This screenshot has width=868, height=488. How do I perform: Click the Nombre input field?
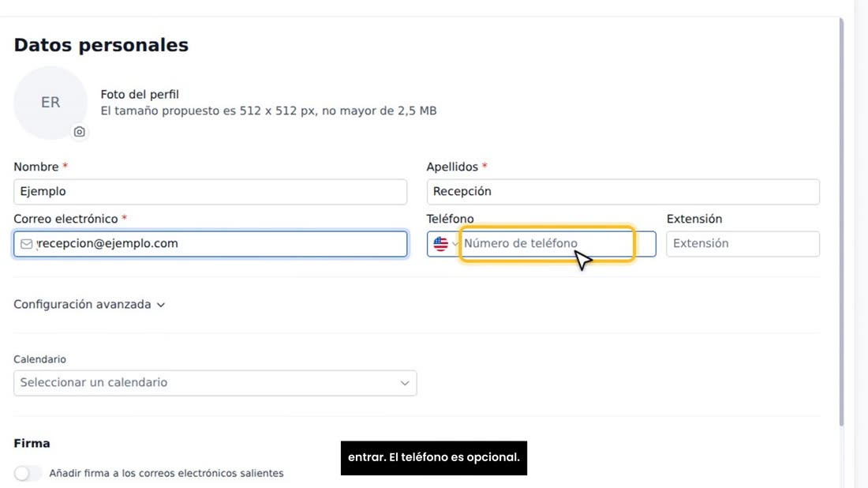point(211,192)
